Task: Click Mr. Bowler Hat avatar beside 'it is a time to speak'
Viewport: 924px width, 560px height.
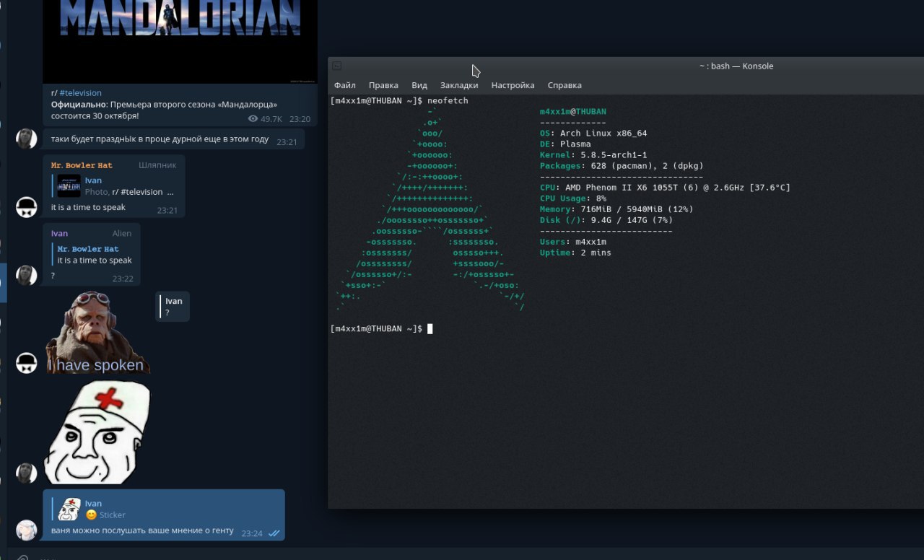Action: click(x=27, y=207)
